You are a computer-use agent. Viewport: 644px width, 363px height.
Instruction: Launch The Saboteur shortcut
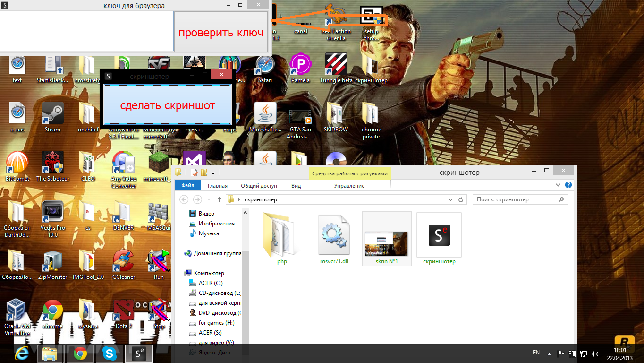pos(52,166)
